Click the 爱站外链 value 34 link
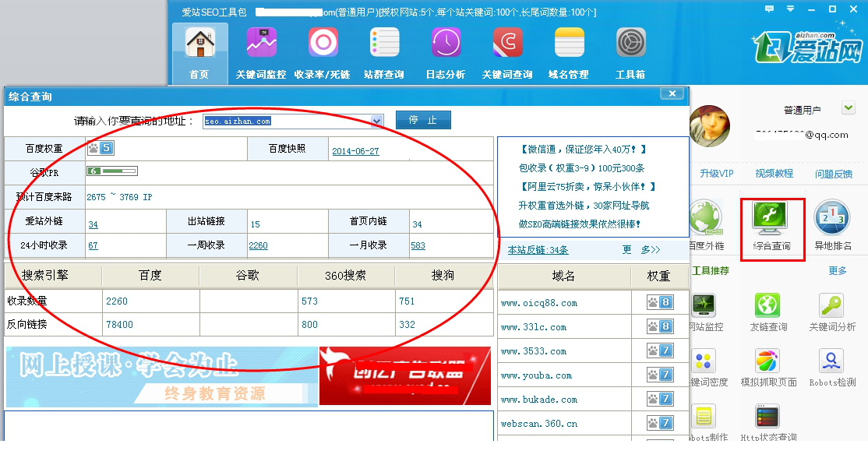 93,224
